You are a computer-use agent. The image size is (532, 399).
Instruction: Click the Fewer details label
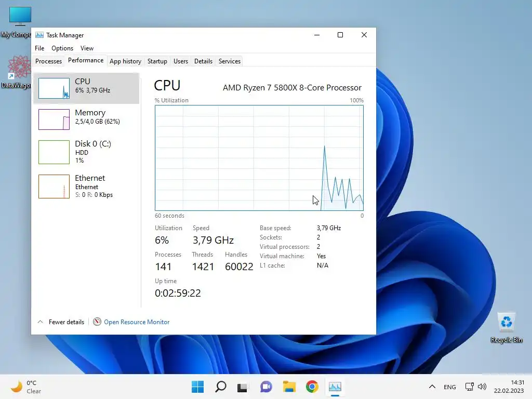(x=66, y=322)
